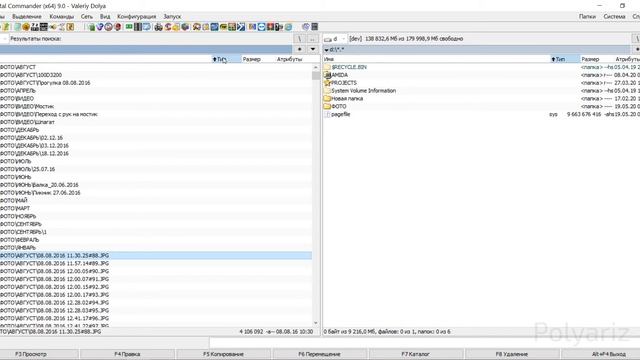640x360 pixels.
Task: Expand the right panel path history arrow
Action: pyautogui.click(x=327, y=50)
